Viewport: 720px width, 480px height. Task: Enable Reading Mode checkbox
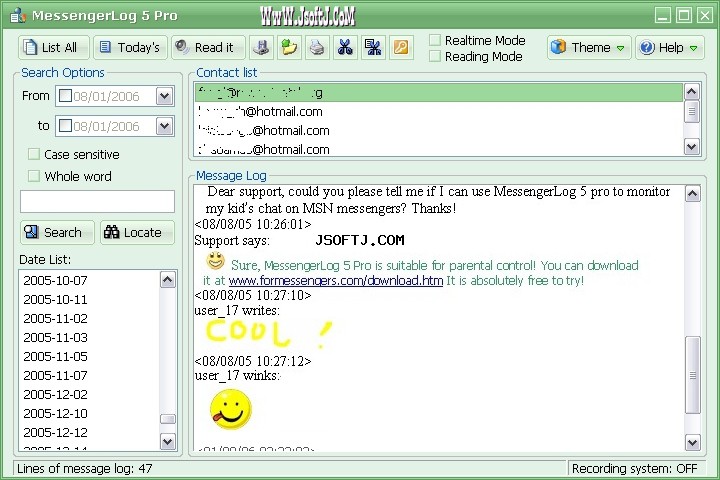pyautogui.click(x=434, y=56)
